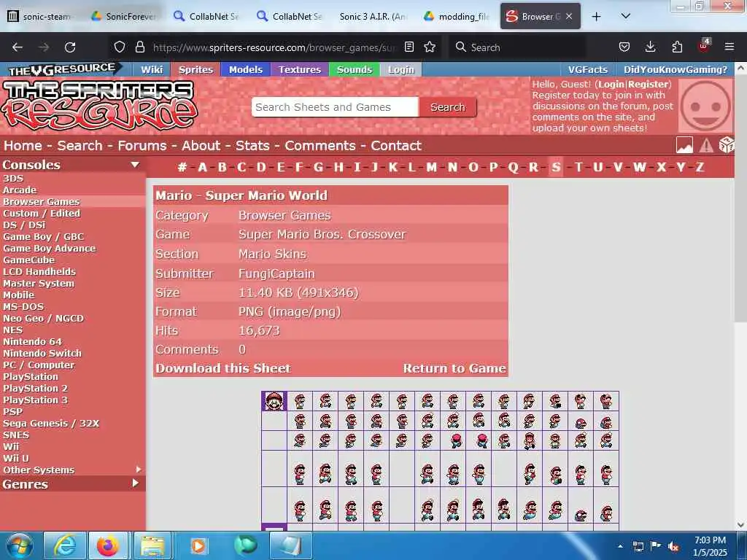The height and width of the screenshot is (560, 747).
Task: Reload the page with the refresh icon
Action: pyautogui.click(x=70, y=47)
